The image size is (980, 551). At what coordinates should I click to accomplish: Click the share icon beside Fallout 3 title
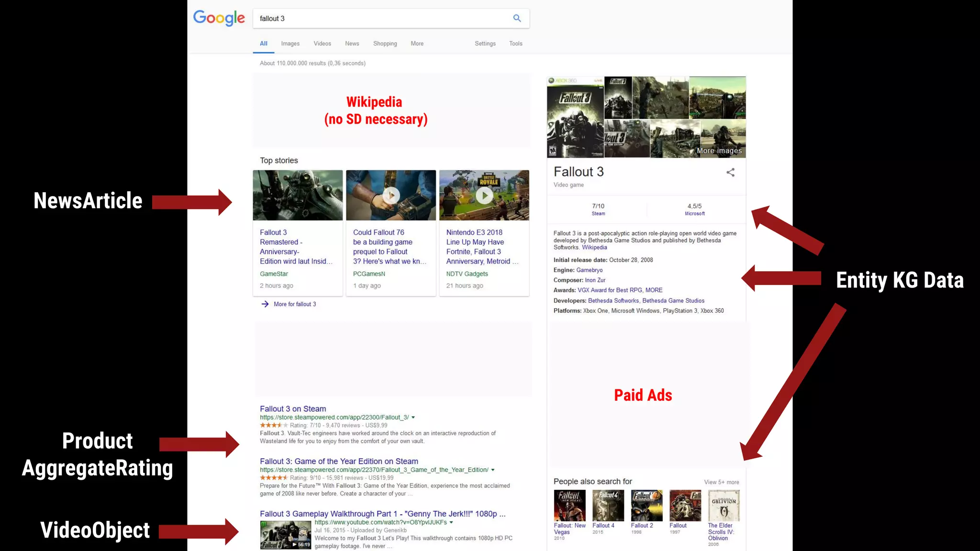coord(730,172)
